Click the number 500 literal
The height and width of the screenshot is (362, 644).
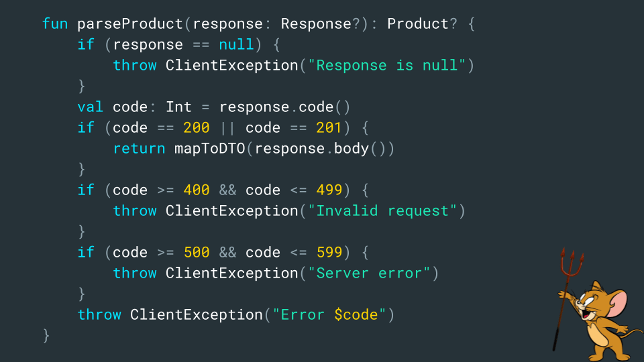point(197,253)
